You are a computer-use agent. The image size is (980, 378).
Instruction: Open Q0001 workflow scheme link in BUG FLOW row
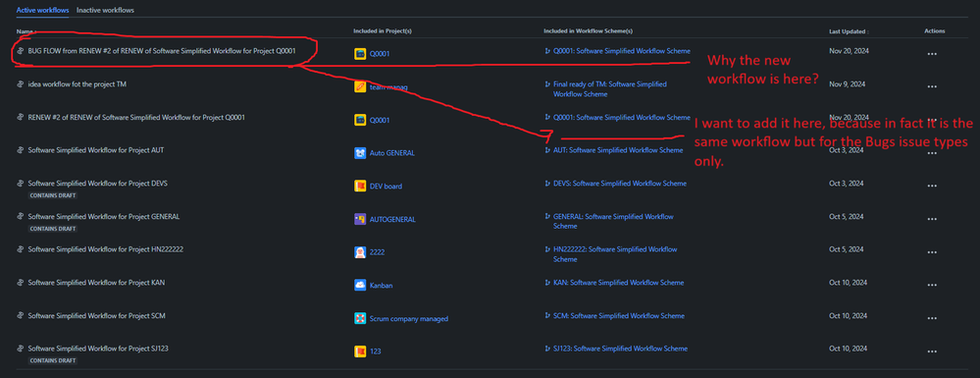(x=622, y=51)
